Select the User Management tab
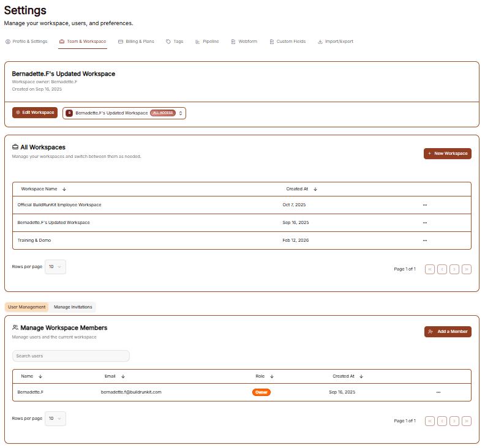 (x=26, y=307)
